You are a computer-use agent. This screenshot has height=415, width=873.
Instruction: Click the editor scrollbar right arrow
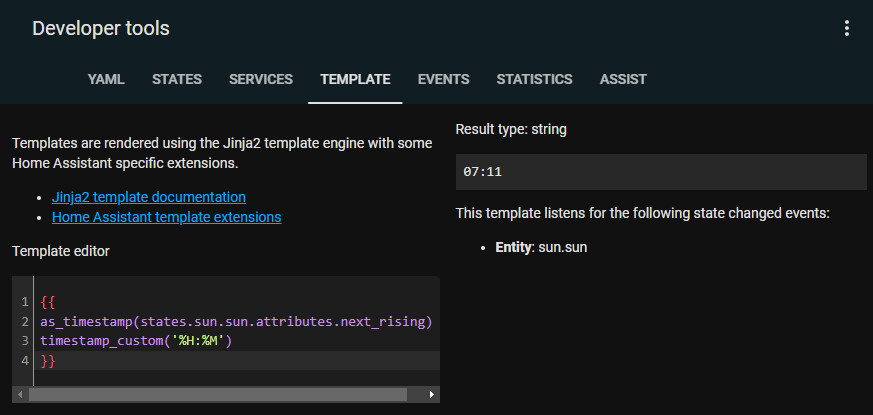[432, 395]
